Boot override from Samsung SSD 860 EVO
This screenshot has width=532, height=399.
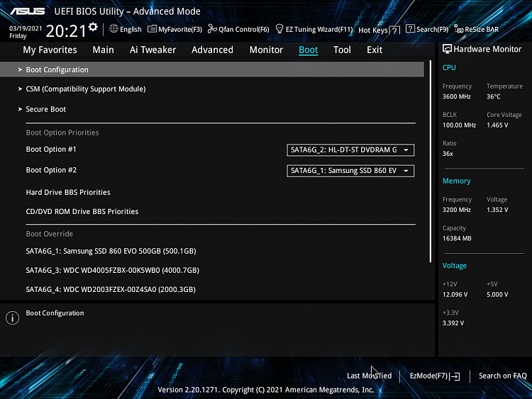[x=111, y=251]
